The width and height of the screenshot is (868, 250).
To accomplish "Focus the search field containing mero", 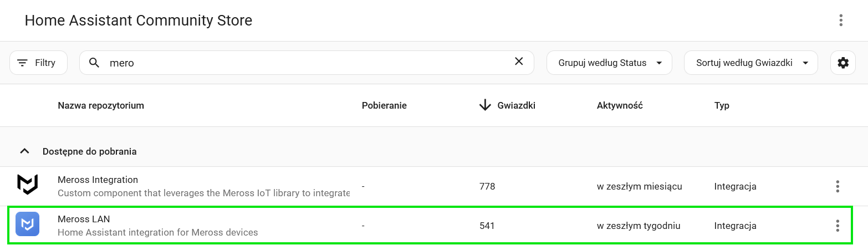I will pos(307,63).
